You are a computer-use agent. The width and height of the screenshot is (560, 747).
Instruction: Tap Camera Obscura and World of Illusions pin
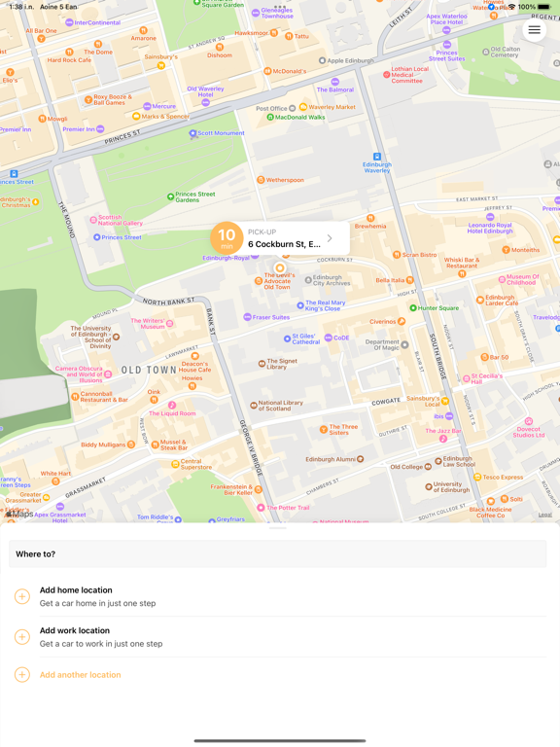coord(108,374)
